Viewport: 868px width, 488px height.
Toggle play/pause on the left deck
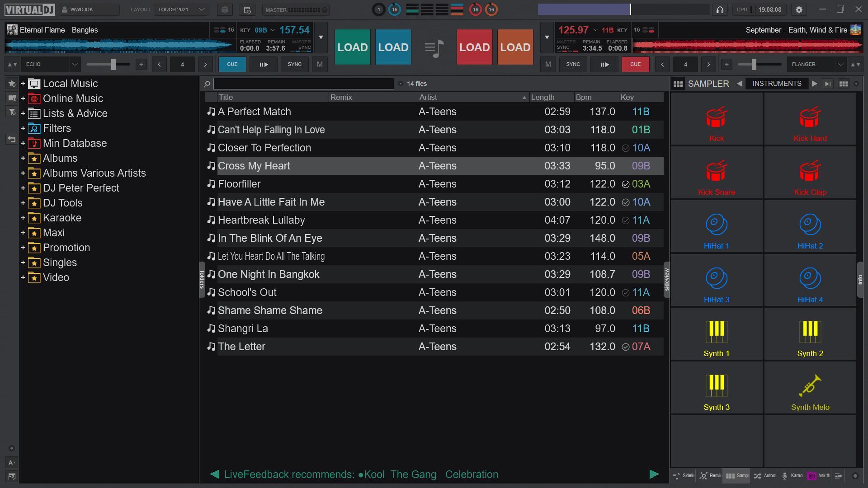click(x=264, y=65)
